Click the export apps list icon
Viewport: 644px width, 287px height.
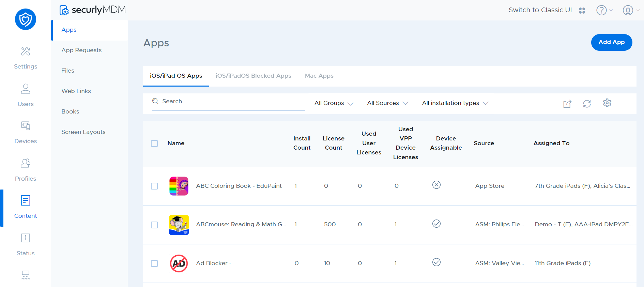coord(567,104)
